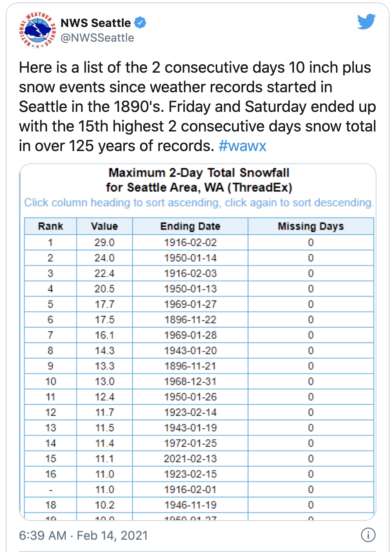Visit the @NWSSeattle handle link
The width and height of the screenshot is (392, 552).
(97, 38)
